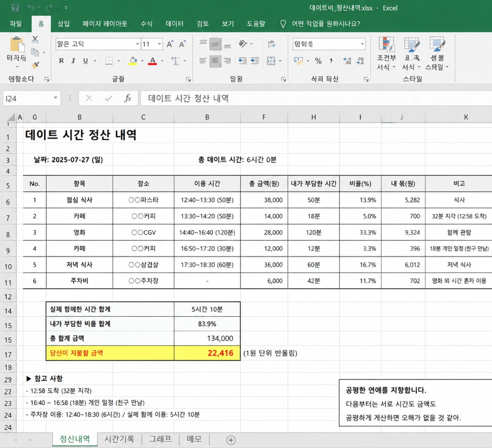Viewport: 492px width, 448px height.
Task: Increase font size with large A icon
Action: point(170,44)
